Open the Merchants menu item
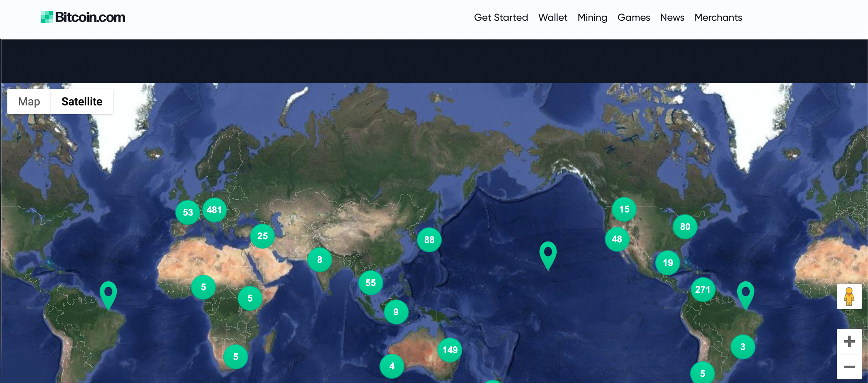The width and height of the screenshot is (868, 383). (719, 17)
